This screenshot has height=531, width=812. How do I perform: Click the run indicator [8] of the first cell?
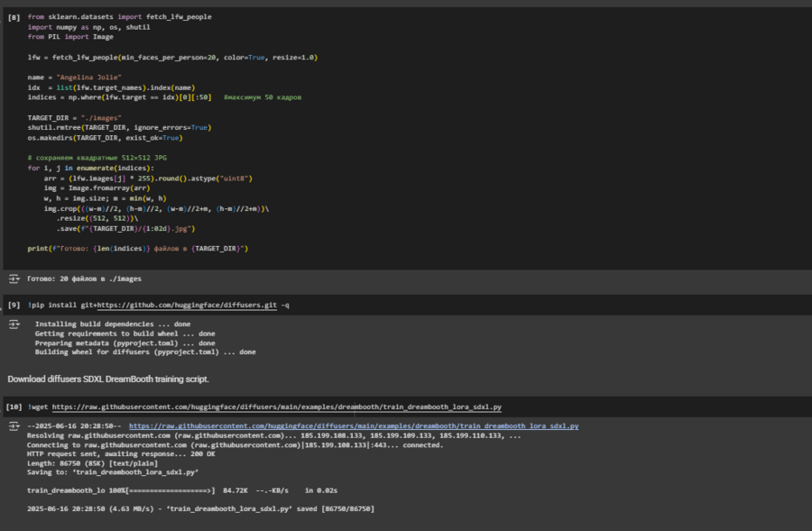point(14,17)
